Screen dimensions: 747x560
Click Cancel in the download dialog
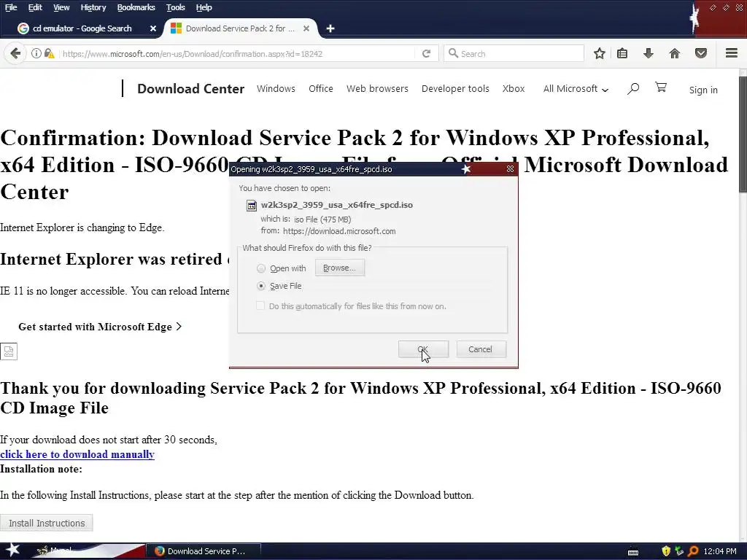tap(481, 349)
